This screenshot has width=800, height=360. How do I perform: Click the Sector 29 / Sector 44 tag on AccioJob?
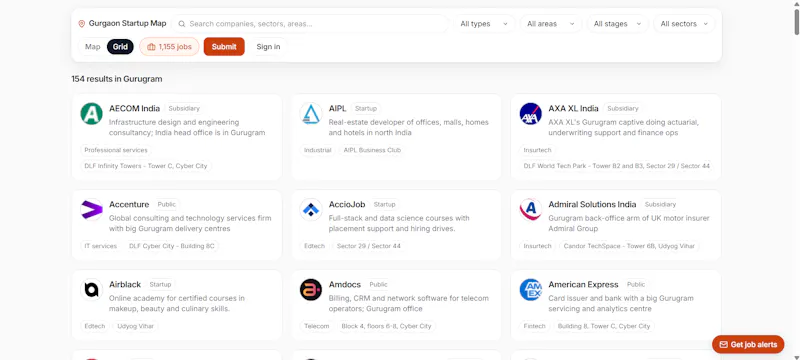coord(369,246)
